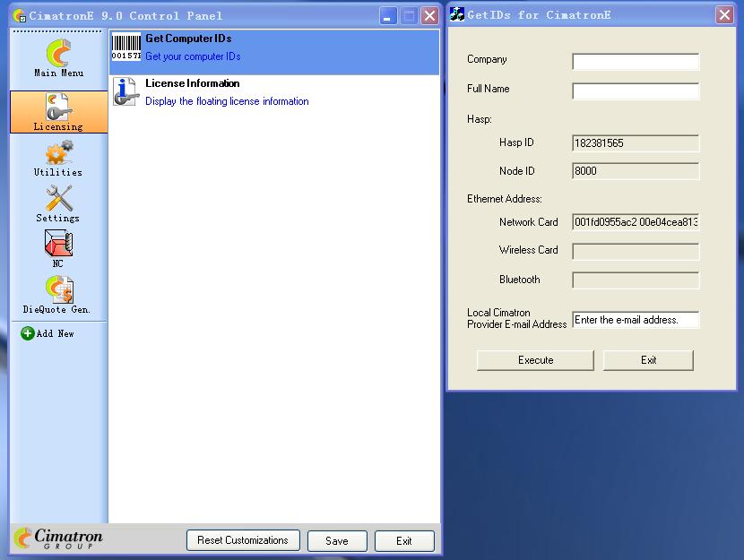
Task: Select the Get Computer IDs entry title
Action: (188, 39)
